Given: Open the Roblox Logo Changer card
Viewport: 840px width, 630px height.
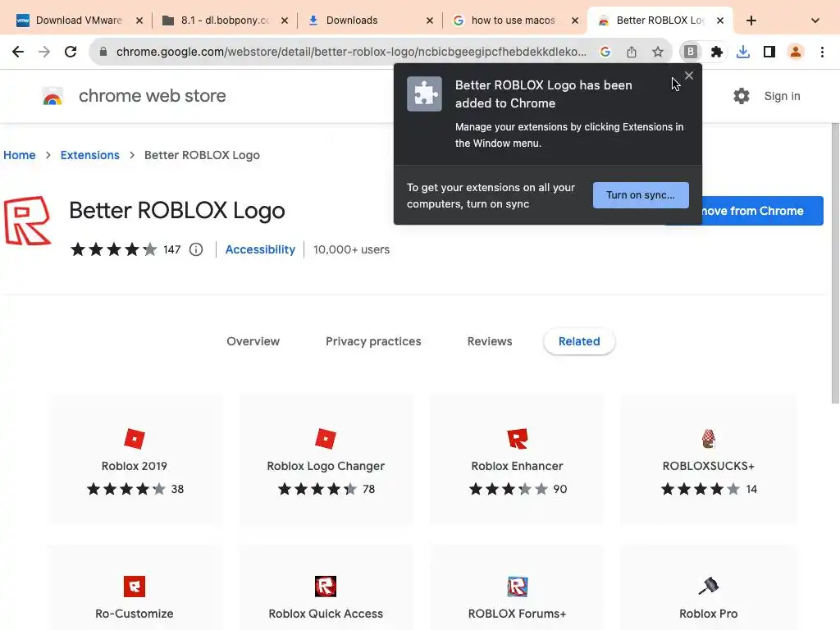Looking at the screenshot, I should pos(326,459).
